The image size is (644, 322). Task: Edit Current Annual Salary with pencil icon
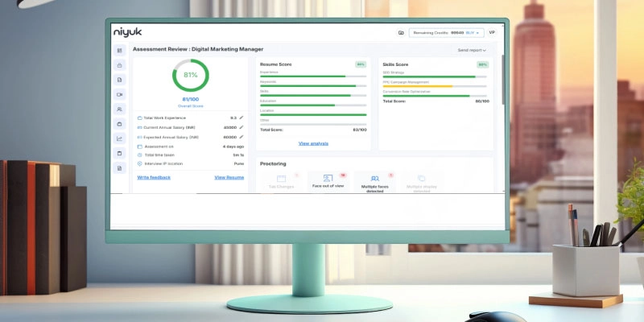tap(241, 127)
